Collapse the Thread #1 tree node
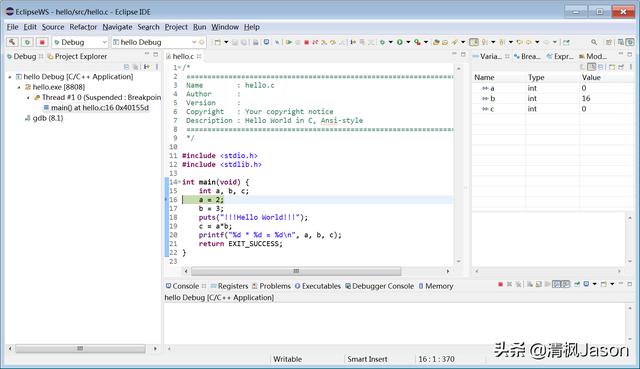Viewport: 640px width, 369px height. click(x=28, y=98)
